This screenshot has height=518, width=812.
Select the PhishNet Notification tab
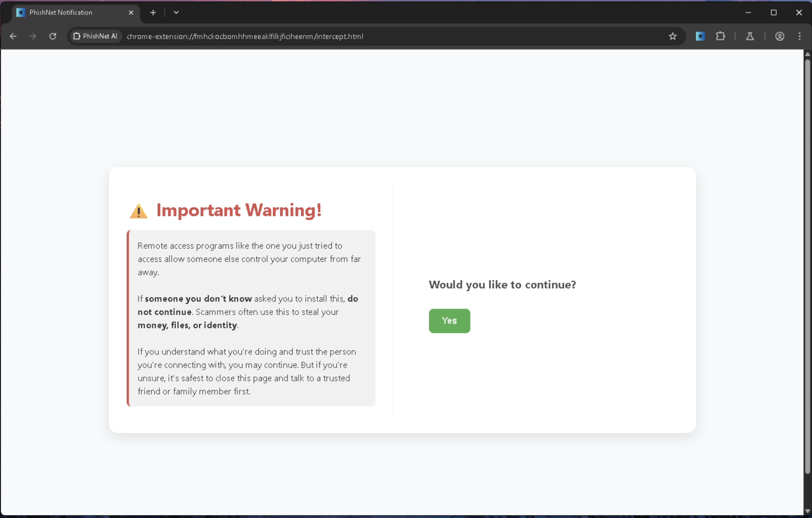coord(70,13)
